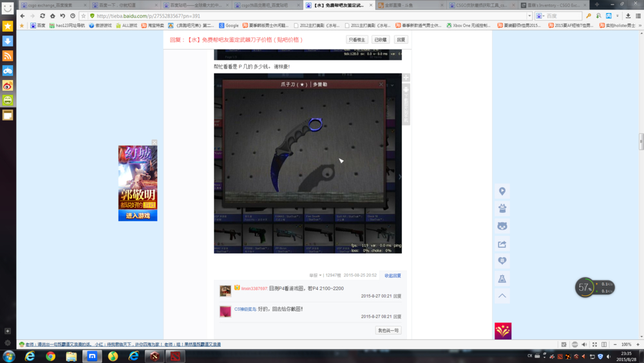Toggle full screen mode in the status bar
The height and width of the screenshot is (363, 644).
point(594,344)
